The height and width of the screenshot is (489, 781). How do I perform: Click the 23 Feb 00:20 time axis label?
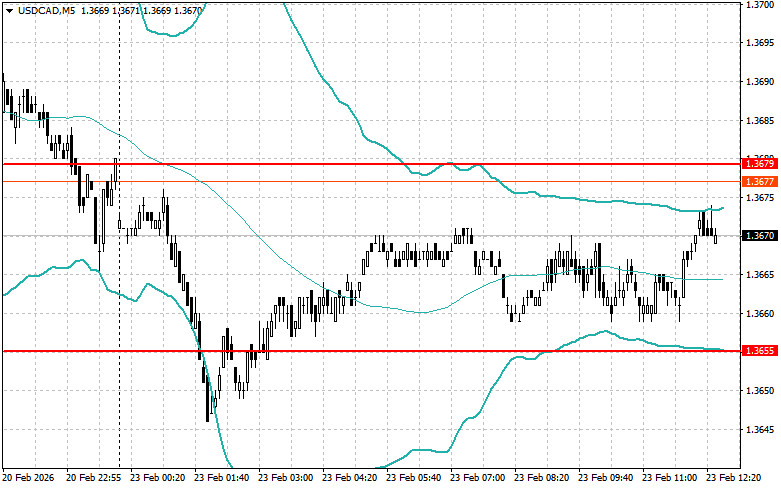(x=157, y=478)
